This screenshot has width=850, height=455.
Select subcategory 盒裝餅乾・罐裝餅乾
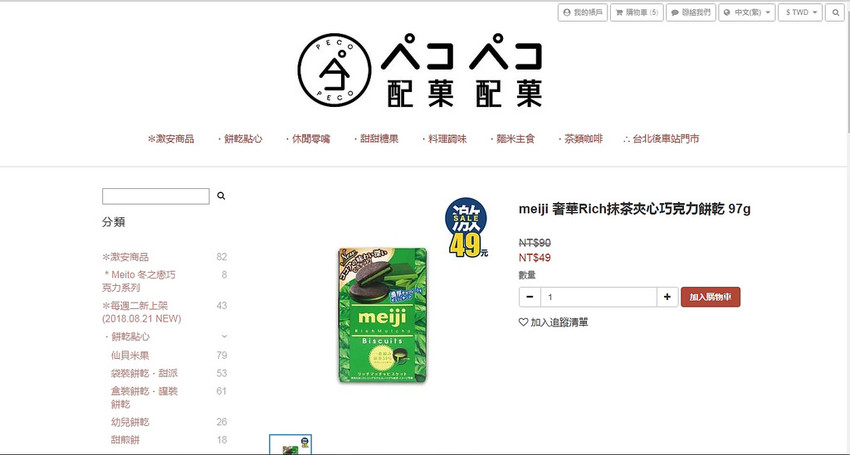pyautogui.click(x=144, y=398)
